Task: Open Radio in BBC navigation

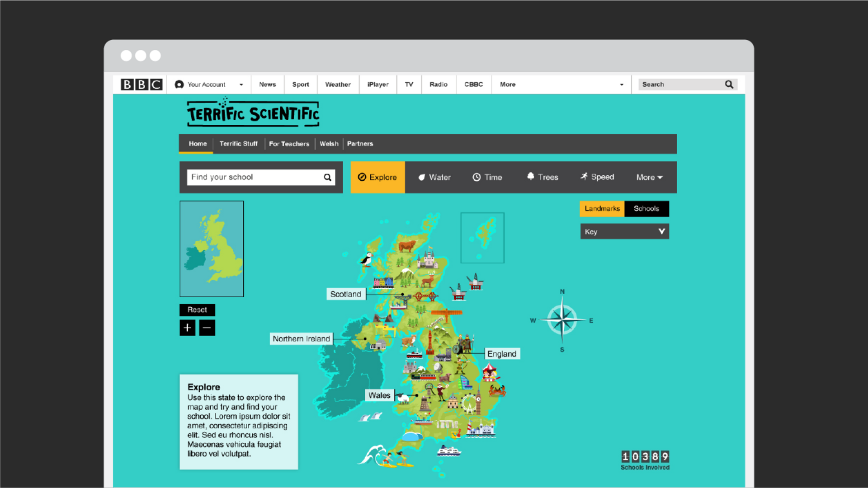Action: click(x=439, y=84)
